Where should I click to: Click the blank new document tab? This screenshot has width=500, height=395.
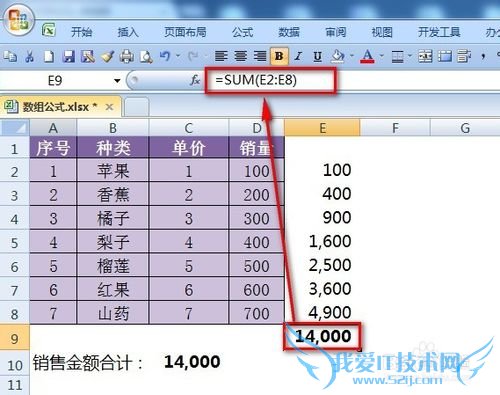click(x=137, y=107)
